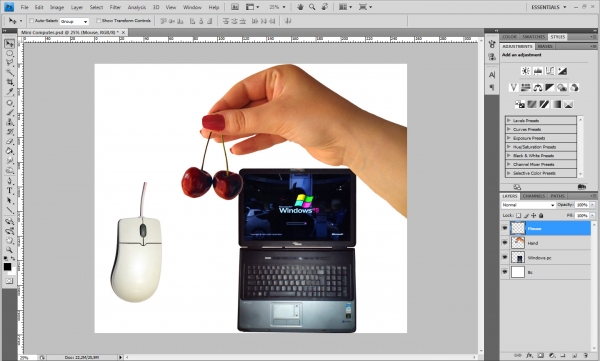Switch to the Paths tab
The image size is (600, 361).
coord(557,196)
